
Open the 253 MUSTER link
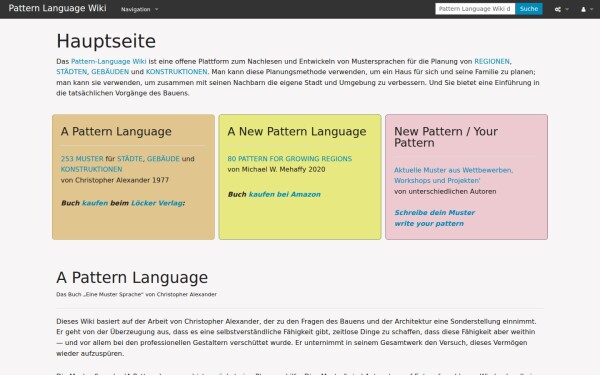click(82, 159)
